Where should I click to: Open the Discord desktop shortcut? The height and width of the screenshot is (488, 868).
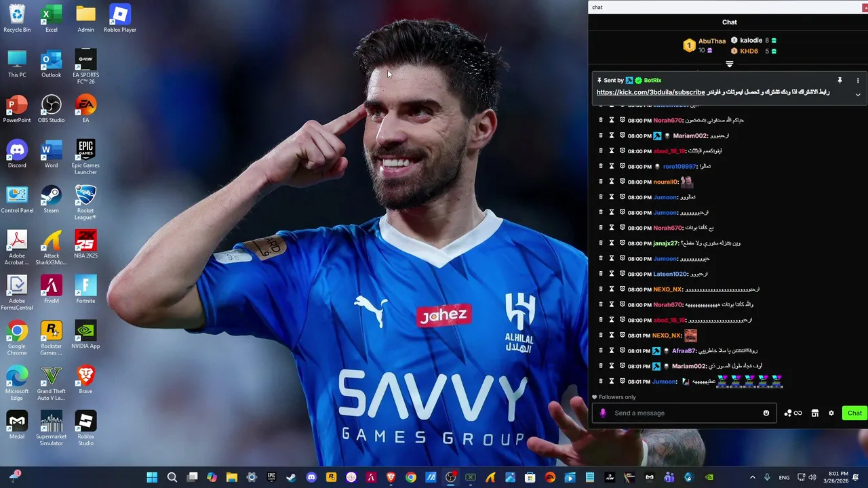point(17,154)
